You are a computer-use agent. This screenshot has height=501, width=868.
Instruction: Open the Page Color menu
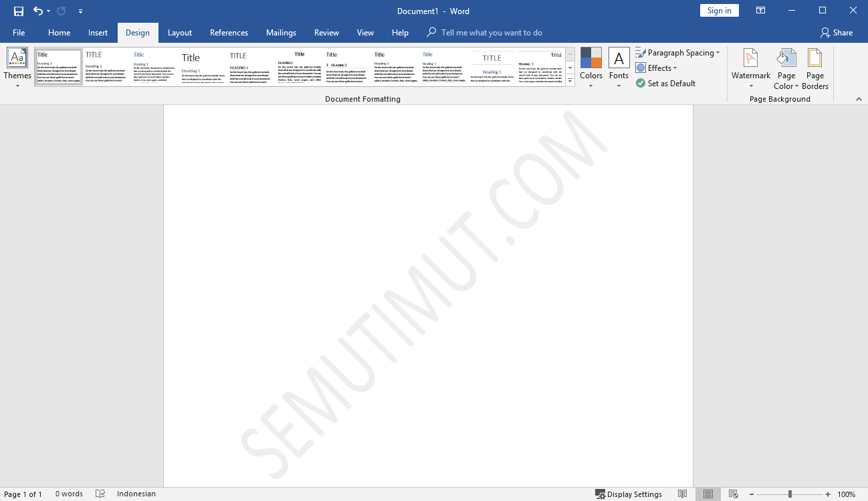pyautogui.click(x=786, y=68)
